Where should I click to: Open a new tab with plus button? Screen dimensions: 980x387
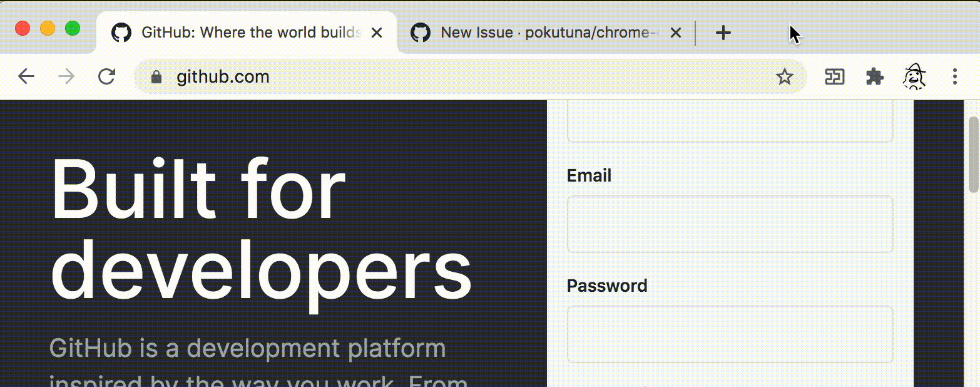coord(723,33)
